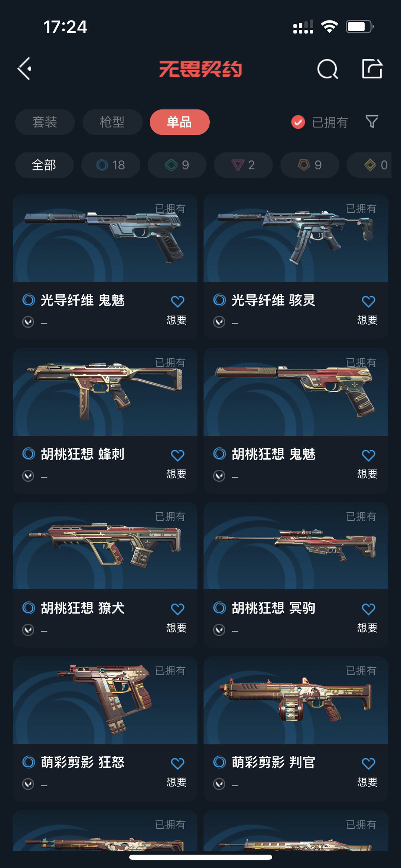Filter by pink triangle tier showing 2
Viewport: 401px width, 868px height.
(243, 165)
